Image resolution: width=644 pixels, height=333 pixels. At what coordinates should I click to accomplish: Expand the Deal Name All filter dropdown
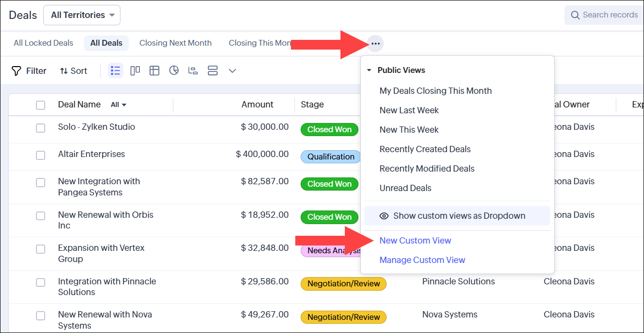(x=119, y=105)
